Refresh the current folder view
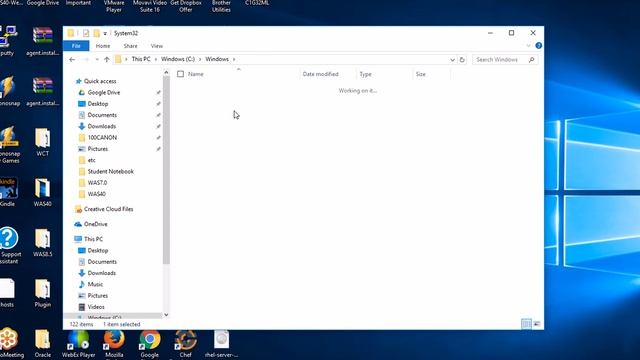This screenshot has height=360, width=640. [x=462, y=60]
